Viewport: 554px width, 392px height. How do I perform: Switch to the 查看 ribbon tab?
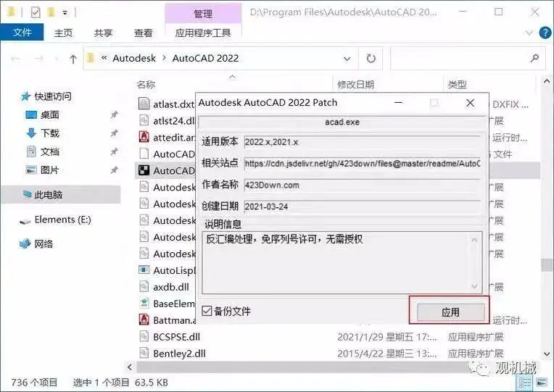[144, 33]
